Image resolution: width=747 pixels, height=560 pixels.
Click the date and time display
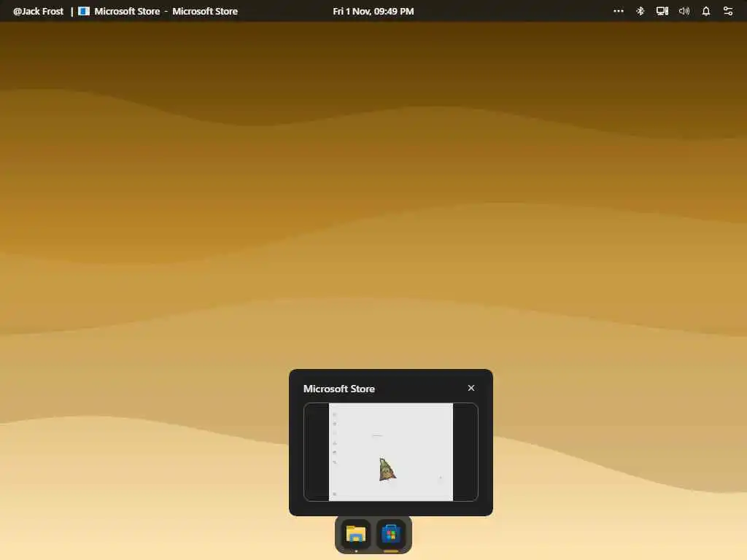[373, 11]
